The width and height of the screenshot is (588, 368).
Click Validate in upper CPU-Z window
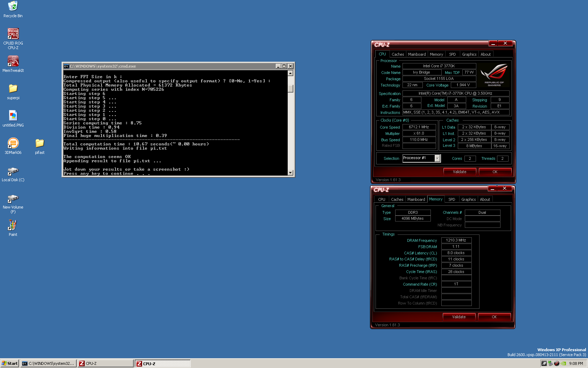460,172
